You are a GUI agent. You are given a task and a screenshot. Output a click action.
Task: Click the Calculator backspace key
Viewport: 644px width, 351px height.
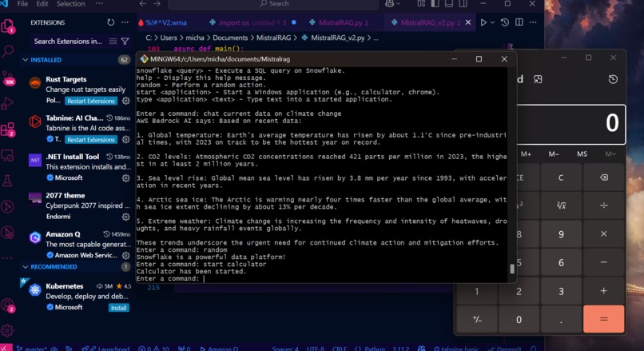coord(604,177)
